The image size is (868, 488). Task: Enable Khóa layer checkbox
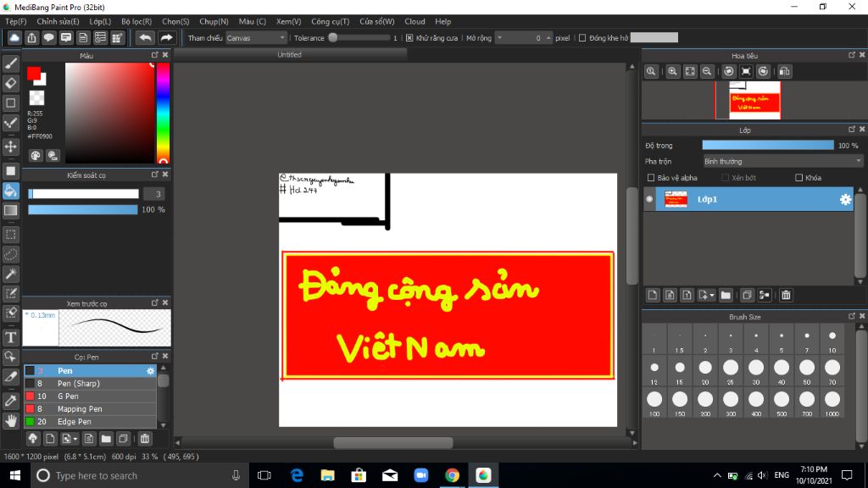[798, 178]
